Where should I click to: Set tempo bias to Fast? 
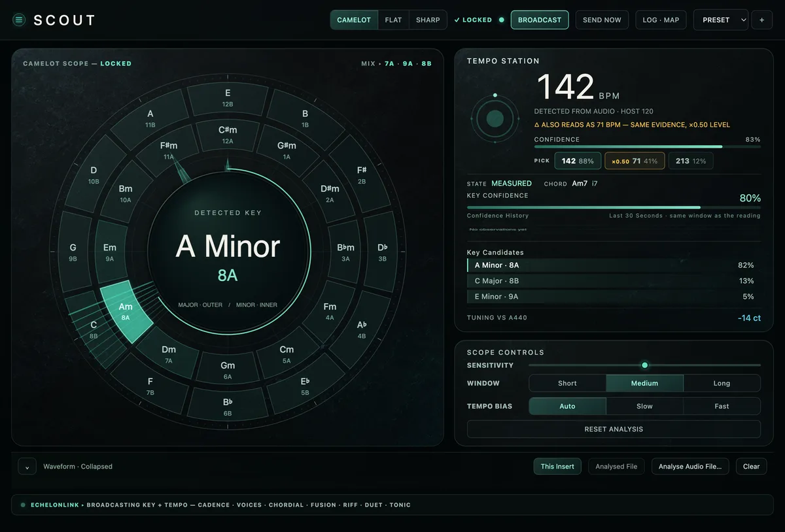click(x=722, y=406)
